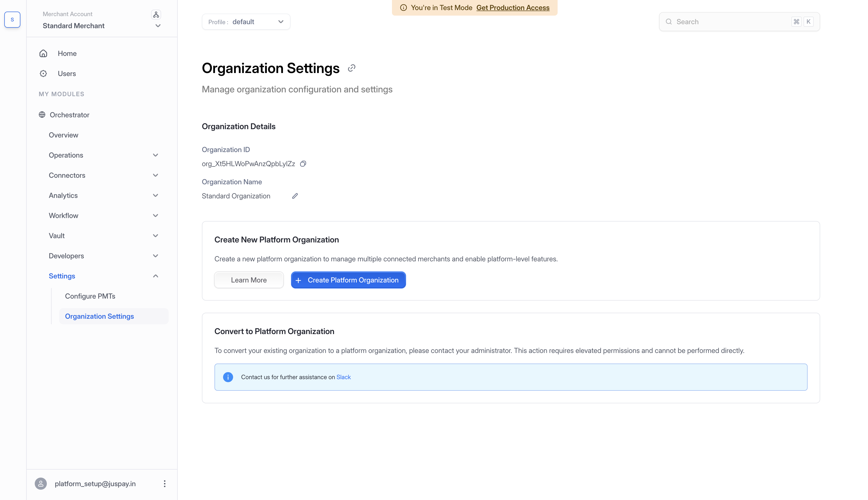Expand the Developers section

[x=155, y=256]
